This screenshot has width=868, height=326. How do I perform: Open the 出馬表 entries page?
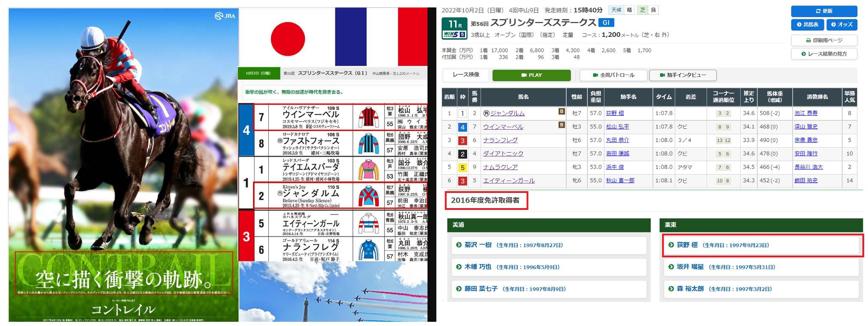(807, 25)
